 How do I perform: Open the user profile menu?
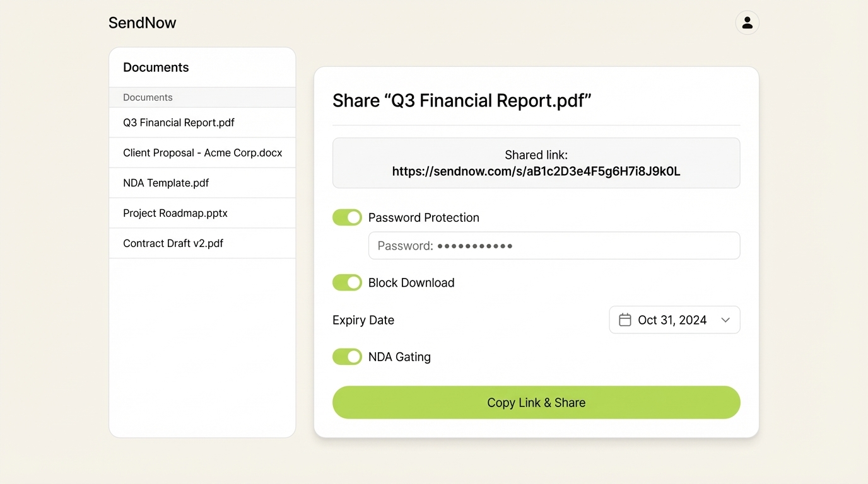coord(747,22)
